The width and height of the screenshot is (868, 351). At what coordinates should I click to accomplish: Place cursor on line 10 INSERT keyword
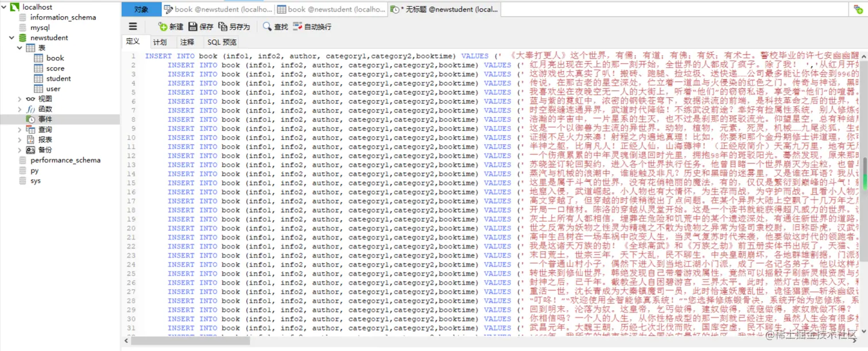pos(181,137)
